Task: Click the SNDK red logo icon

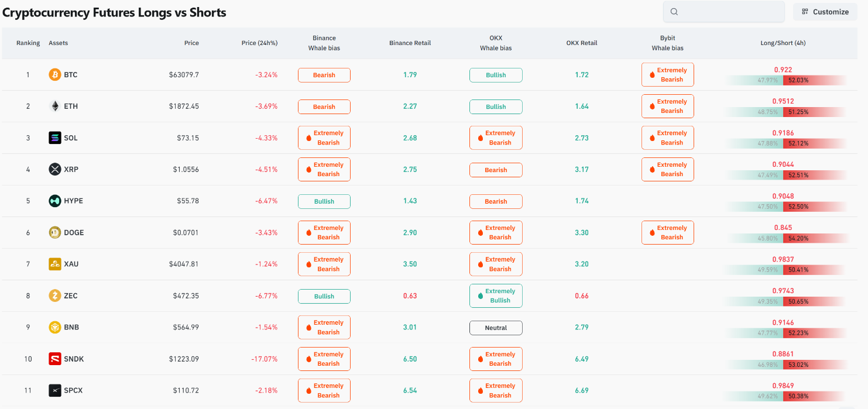Action: click(54, 359)
